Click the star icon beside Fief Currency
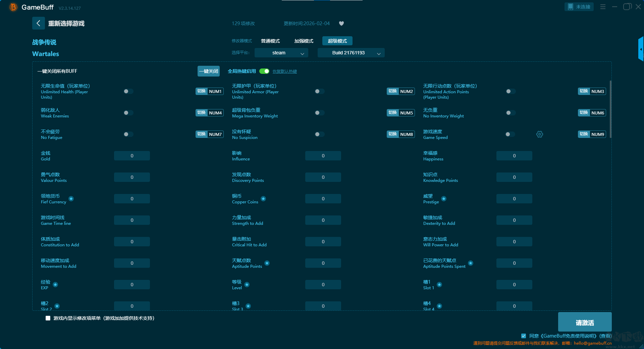Viewport: 644px width, 349px height. click(71, 199)
